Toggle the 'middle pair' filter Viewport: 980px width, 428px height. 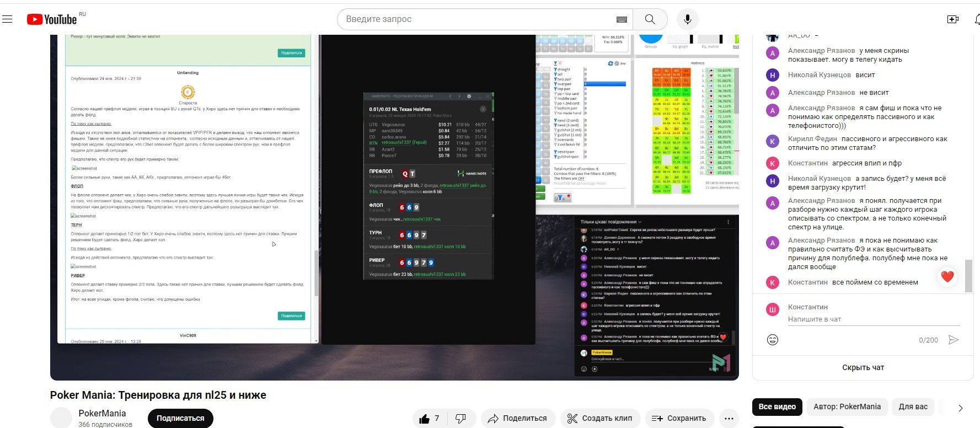click(565, 99)
